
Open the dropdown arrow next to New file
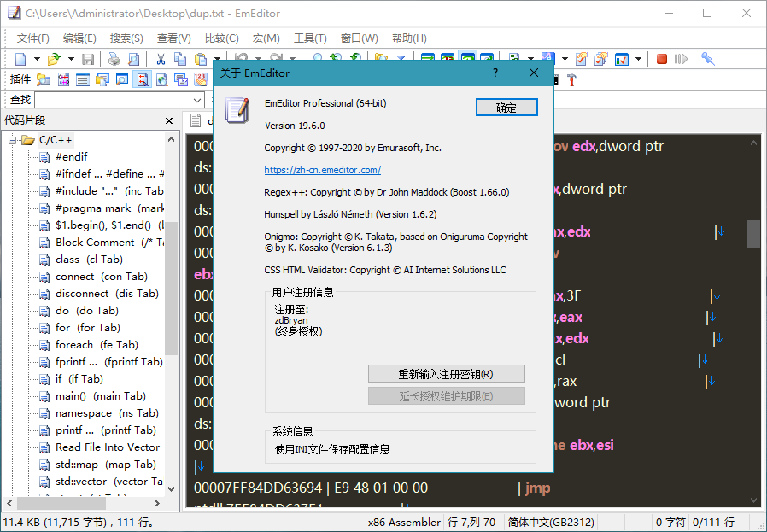coord(37,59)
